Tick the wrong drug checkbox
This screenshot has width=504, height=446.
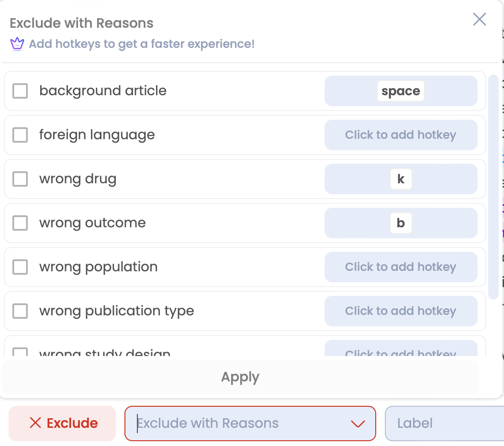tap(20, 179)
